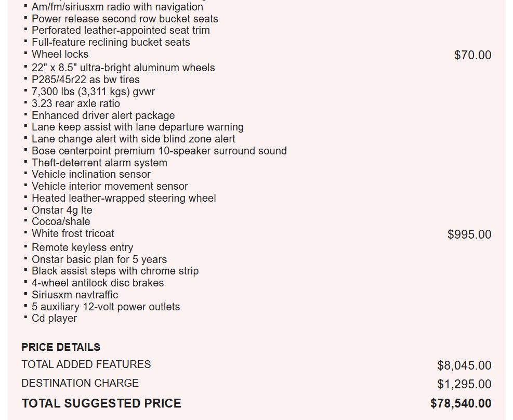Select the $78,540.00 total price
This screenshot has height=420, width=513.
461,403
